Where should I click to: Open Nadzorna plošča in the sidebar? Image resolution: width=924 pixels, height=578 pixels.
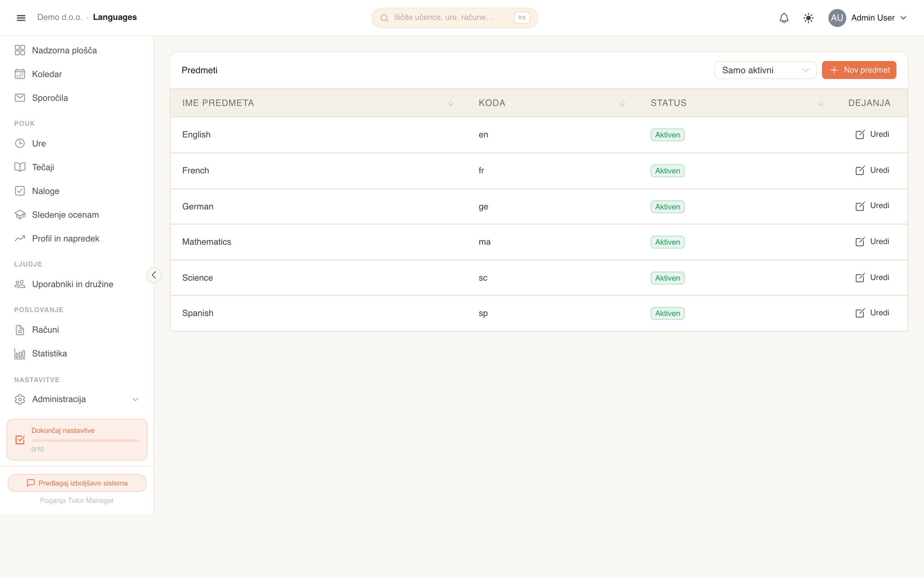click(x=64, y=50)
